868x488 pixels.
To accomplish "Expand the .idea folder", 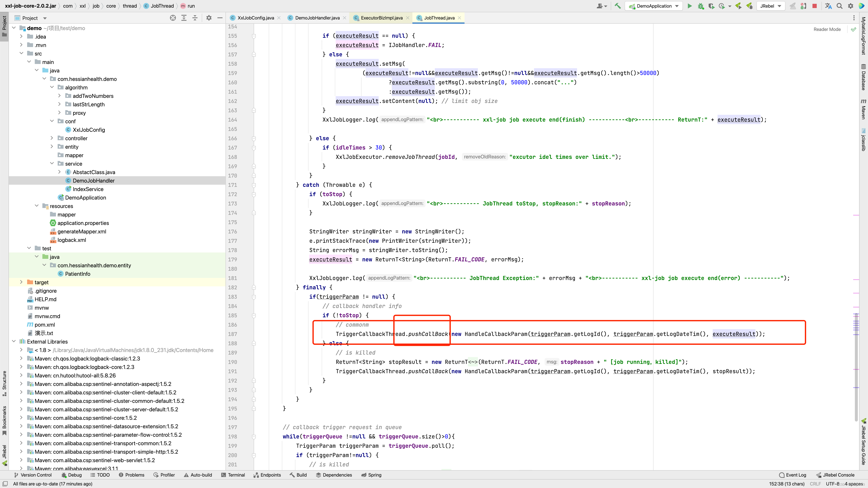I will 21,36.
